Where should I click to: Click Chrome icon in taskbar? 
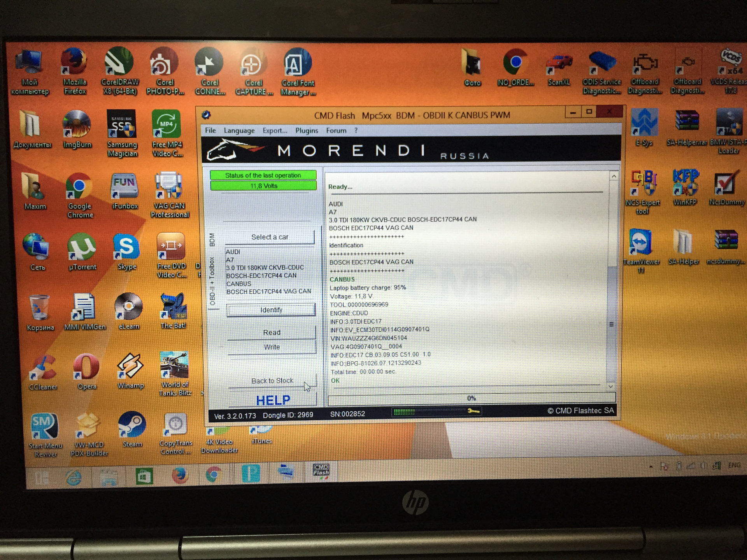click(x=214, y=475)
